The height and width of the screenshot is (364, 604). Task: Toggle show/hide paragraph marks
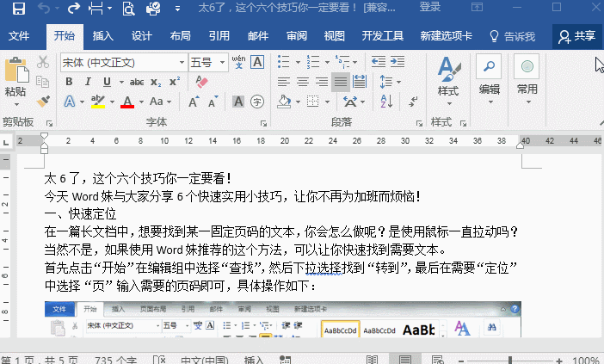click(413, 102)
